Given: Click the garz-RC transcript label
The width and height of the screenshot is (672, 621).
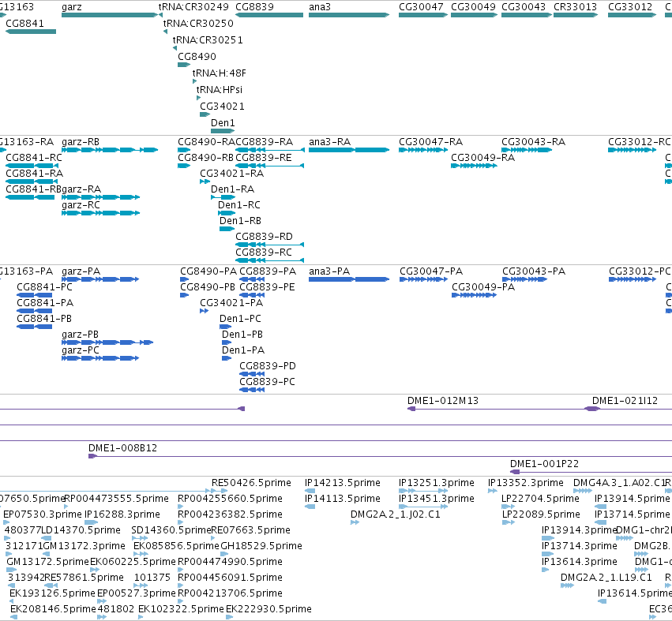Looking at the screenshot, I should tap(81, 205).
